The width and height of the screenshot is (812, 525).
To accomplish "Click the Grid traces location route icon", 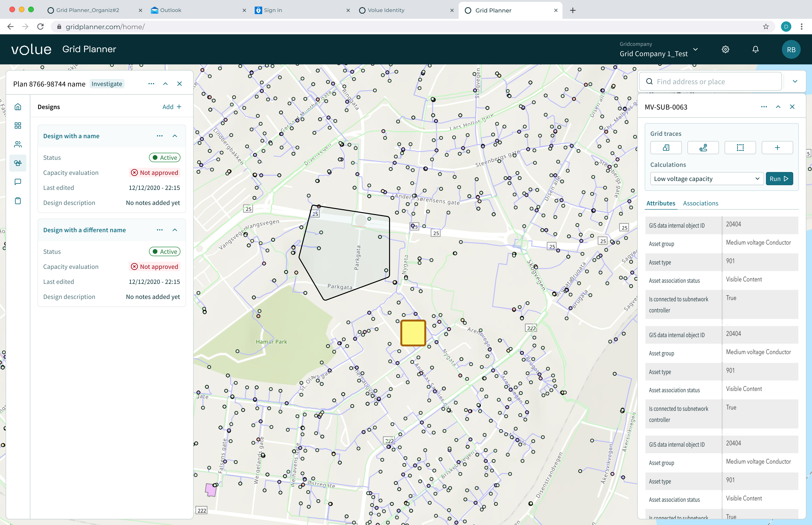I will click(x=703, y=148).
